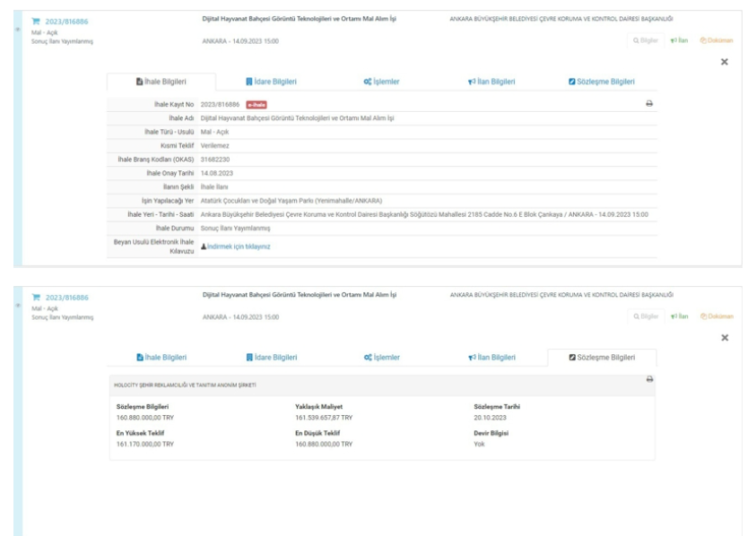The width and height of the screenshot is (756, 536).
Task: Click the shopping cart icon in the top panel
Action: pyautogui.click(x=36, y=21)
